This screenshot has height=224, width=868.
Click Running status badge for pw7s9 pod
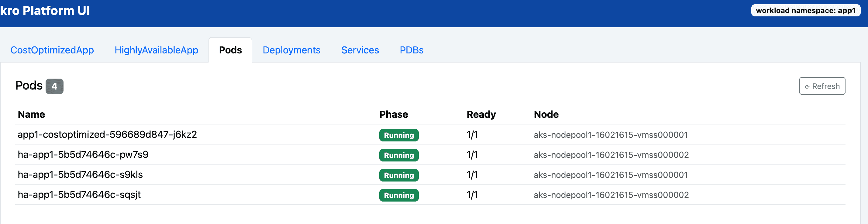pos(399,155)
